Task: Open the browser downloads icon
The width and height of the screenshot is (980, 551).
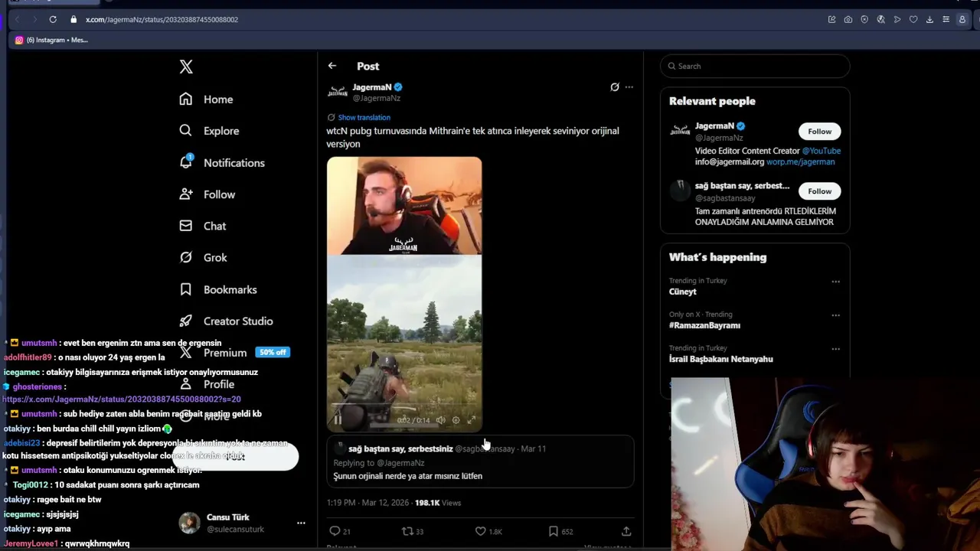Action: (929, 19)
